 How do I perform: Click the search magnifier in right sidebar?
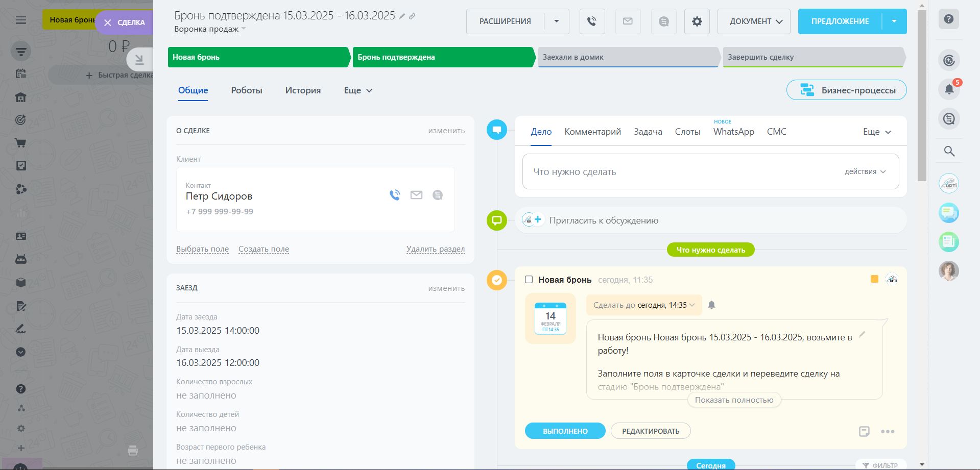pyautogui.click(x=949, y=151)
